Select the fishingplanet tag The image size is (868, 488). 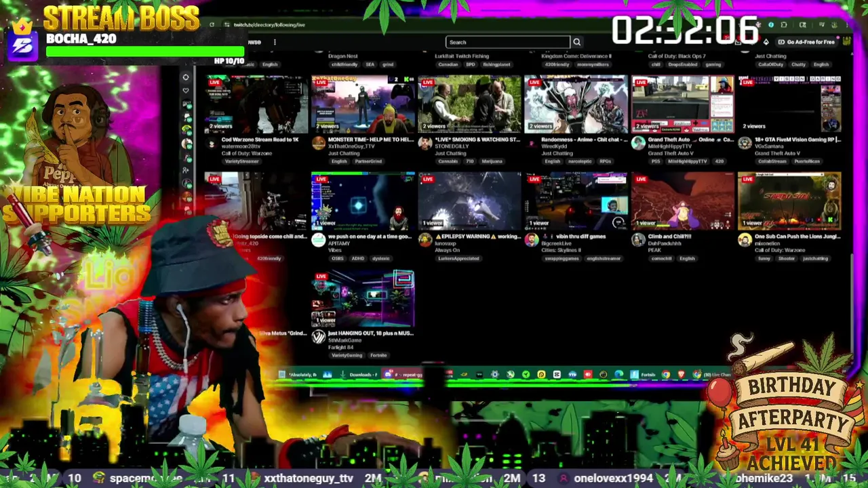[497, 64]
